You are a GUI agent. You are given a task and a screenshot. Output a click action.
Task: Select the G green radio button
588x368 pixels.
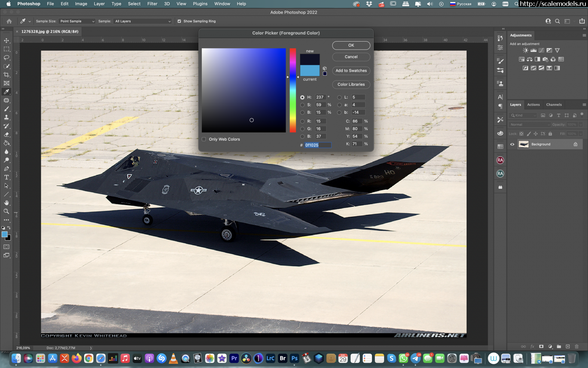pyautogui.click(x=302, y=129)
